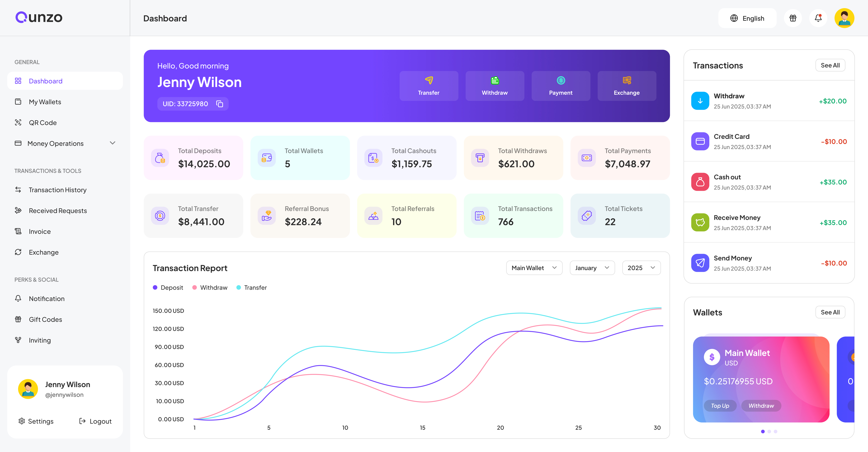Open the profile avatar in the header
Image resolution: width=868 pixels, height=452 pixels.
click(844, 18)
